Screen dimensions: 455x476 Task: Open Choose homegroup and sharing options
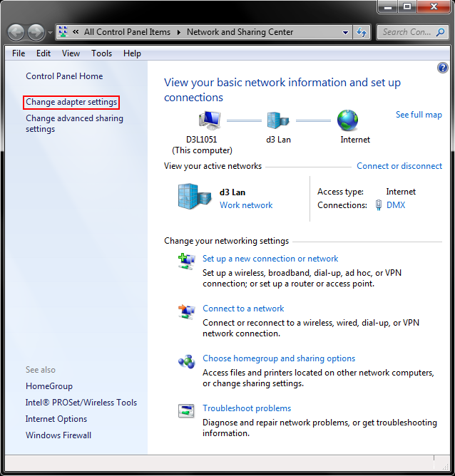coord(279,358)
